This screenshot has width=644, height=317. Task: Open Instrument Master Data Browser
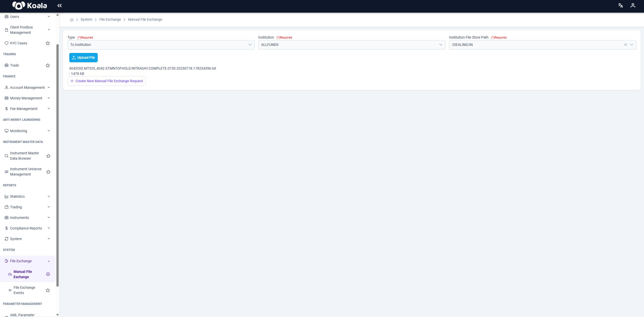click(x=25, y=156)
